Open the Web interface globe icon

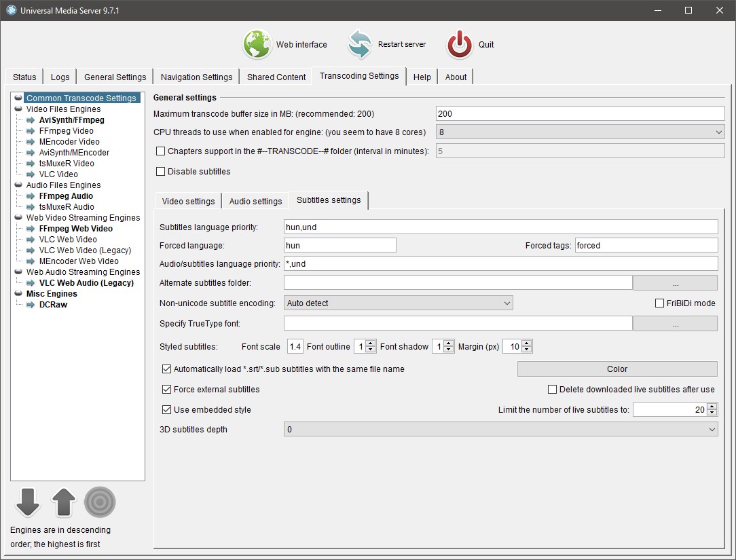[257, 44]
